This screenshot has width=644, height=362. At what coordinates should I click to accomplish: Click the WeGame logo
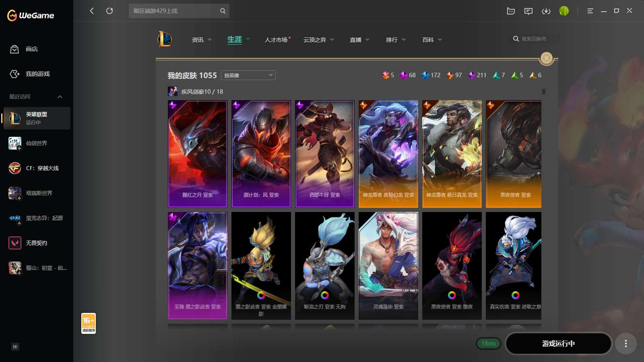(x=31, y=15)
